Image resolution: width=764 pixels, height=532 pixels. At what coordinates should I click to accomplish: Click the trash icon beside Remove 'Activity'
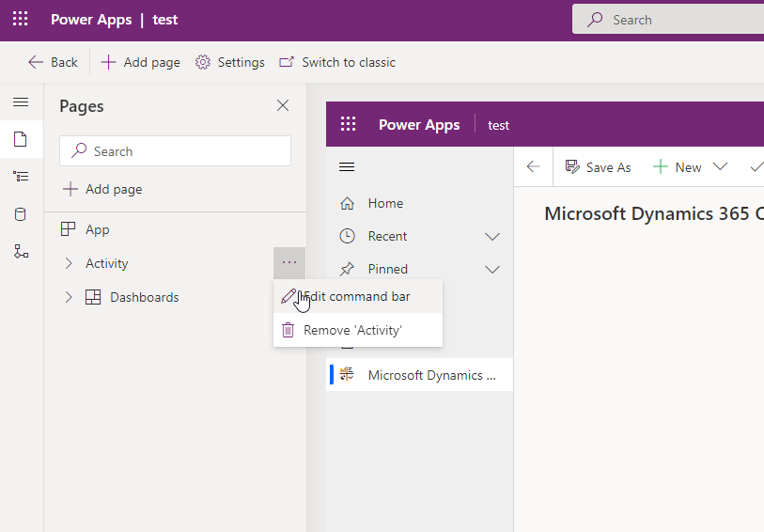288,330
